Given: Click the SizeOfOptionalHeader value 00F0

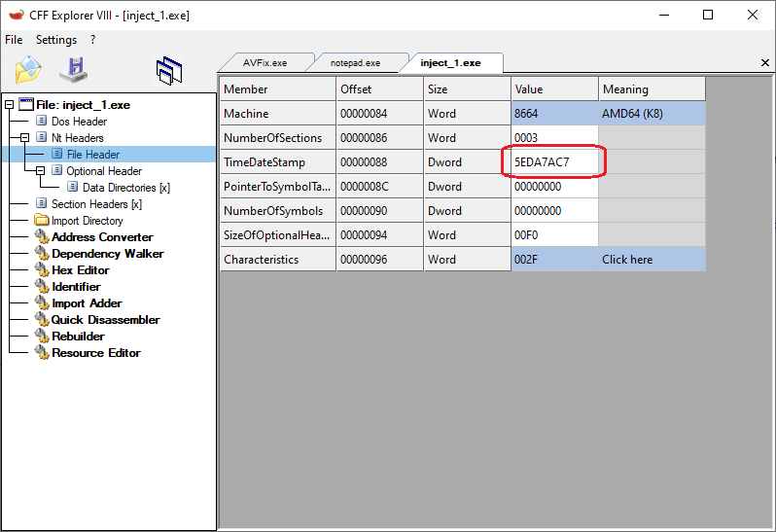Looking at the screenshot, I should click(555, 235).
